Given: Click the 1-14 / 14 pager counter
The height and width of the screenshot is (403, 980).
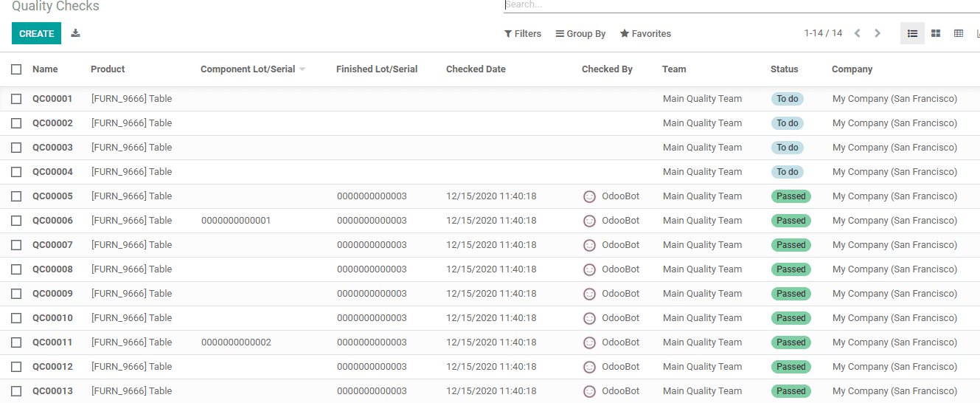Looking at the screenshot, I should coord(823,33).
